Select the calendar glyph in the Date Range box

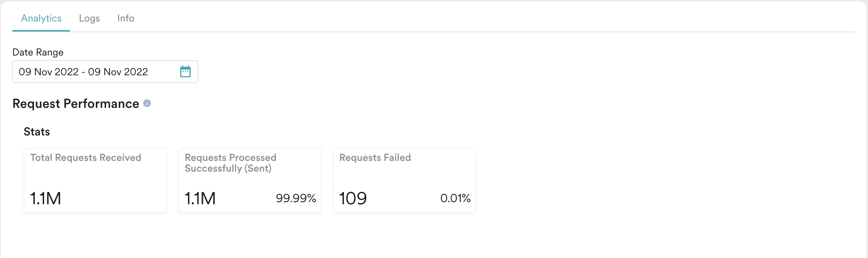[x=185, y=72]
